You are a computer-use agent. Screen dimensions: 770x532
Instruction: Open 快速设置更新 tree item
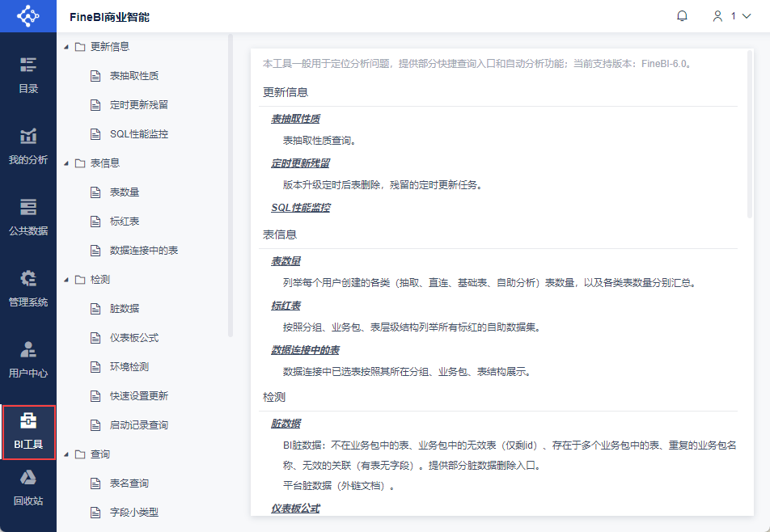[x=139, y=396]
